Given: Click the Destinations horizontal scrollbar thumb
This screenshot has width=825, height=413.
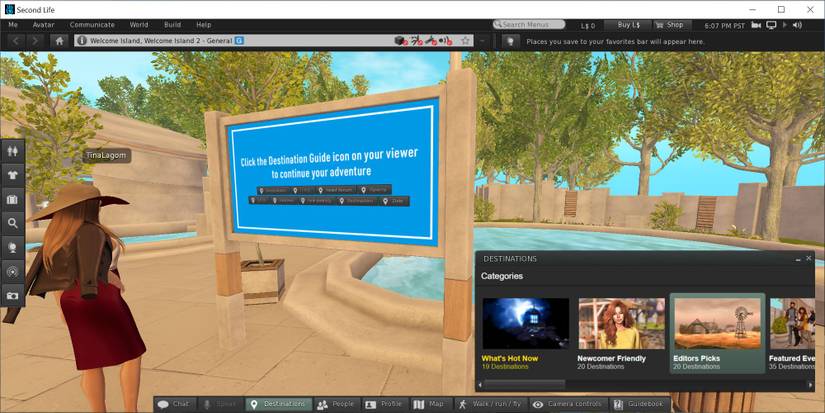Looking at the screenshot, I should coord(524,385).
